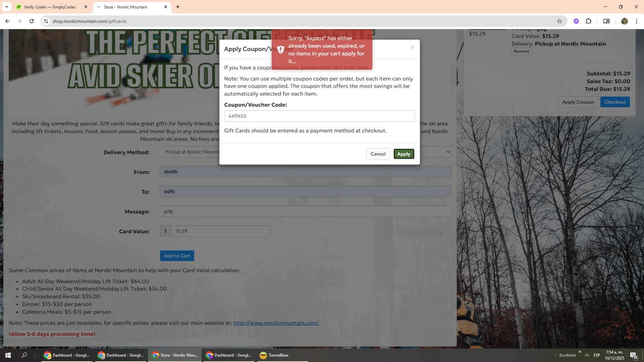
Task: Click the Coupon/Voucher Code field
Action: coord(319,116)
